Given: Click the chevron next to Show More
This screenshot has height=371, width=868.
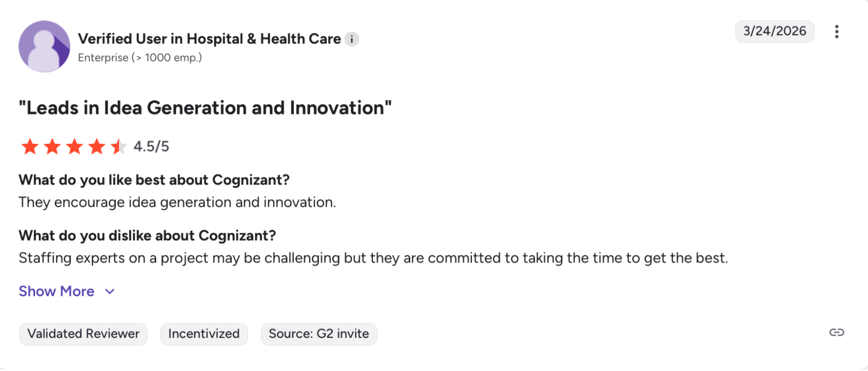Looking at the screenshot, I should [x=110, y=292].
